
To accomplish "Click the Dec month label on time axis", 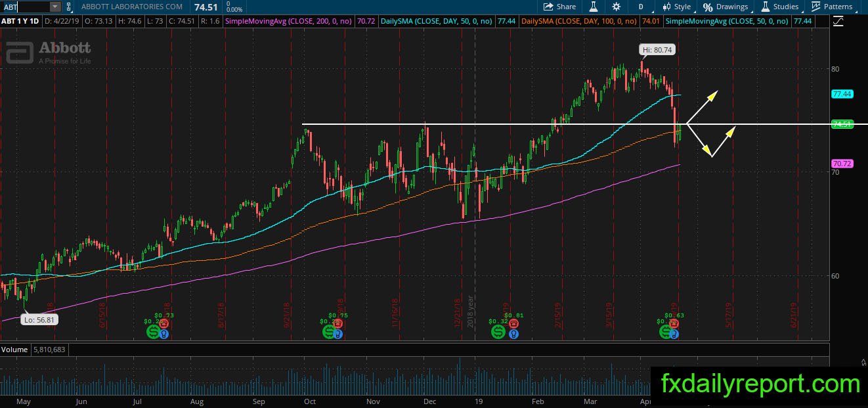I will point(431,401).
